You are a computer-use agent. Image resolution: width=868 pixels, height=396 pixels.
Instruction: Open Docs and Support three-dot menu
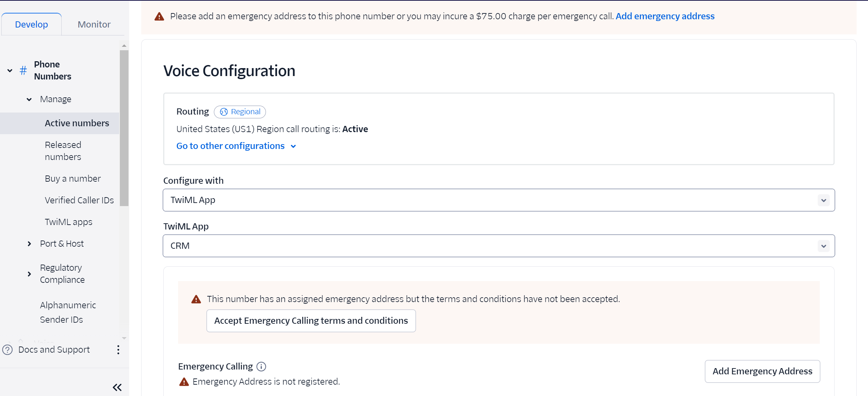pyautogui.click(x=118, y=350)
